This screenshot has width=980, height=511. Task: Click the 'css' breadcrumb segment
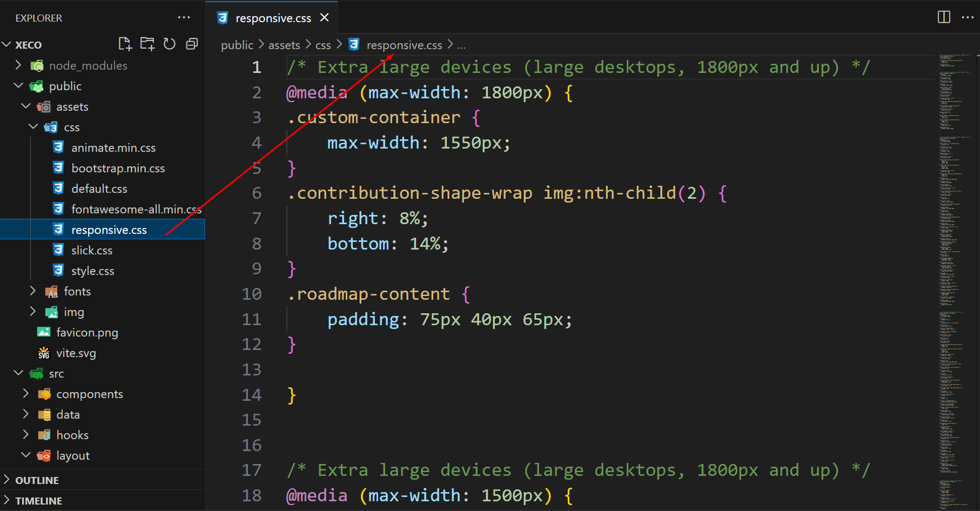(323, 45)
